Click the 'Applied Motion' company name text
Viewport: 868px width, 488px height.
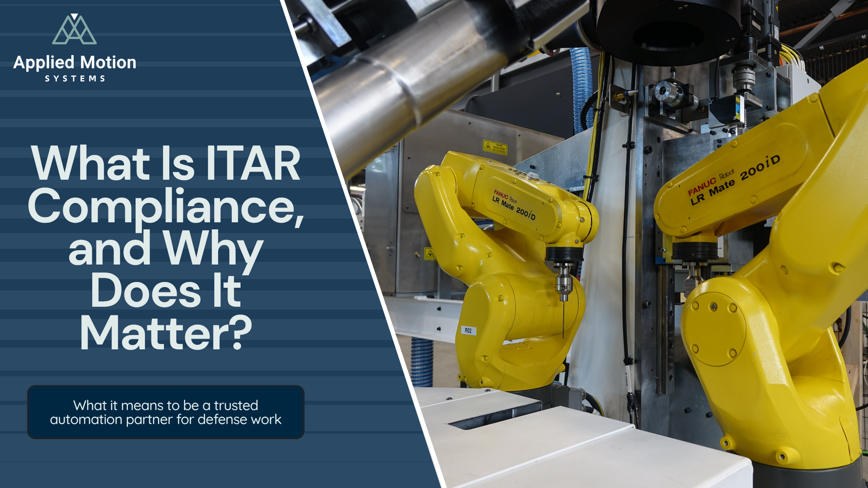[75, 63]
